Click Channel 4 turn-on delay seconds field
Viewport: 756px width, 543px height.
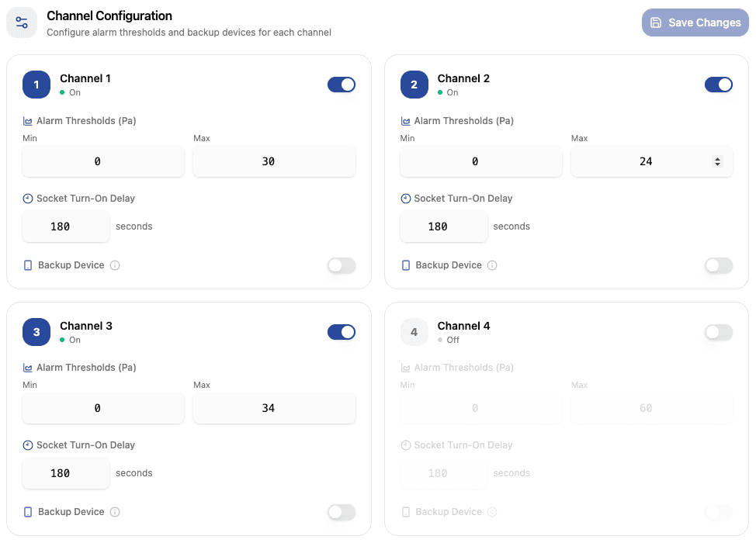pyautogui.click(x=443, y=473)
